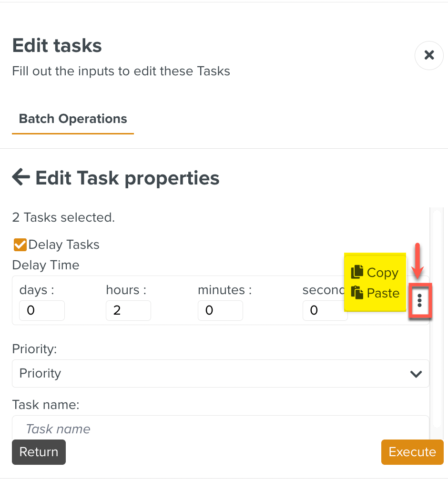Go back using the left arrow icon
The image size is (448, 491).
pyautogui.click(x=21, y=178)
